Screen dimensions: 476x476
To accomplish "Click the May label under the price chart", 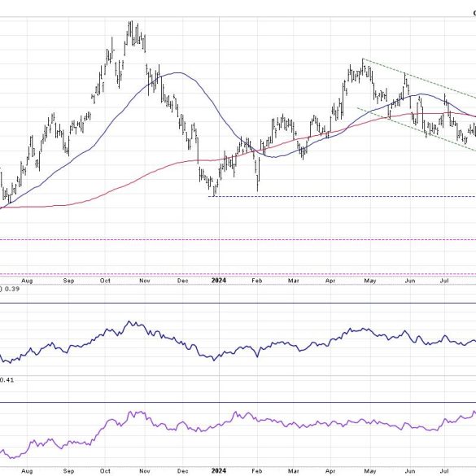I will [x=370, y=281].
